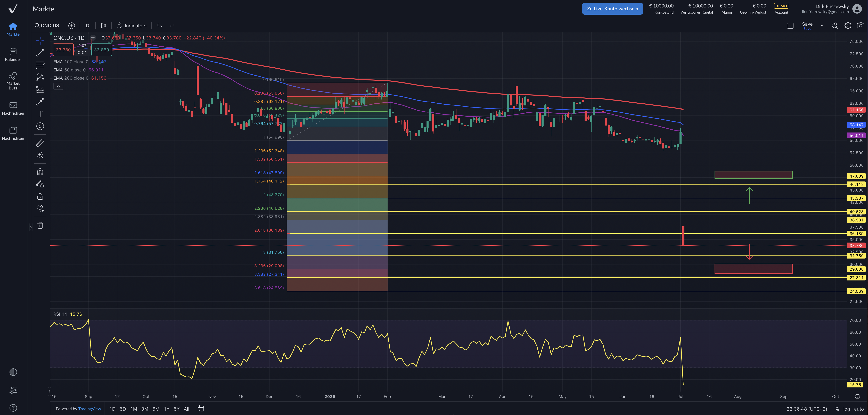Image resolution: width=868 pixels, height=415 pixels.
Task: Click the candlestick chart style icon
Action: click(x=103, y=26)
